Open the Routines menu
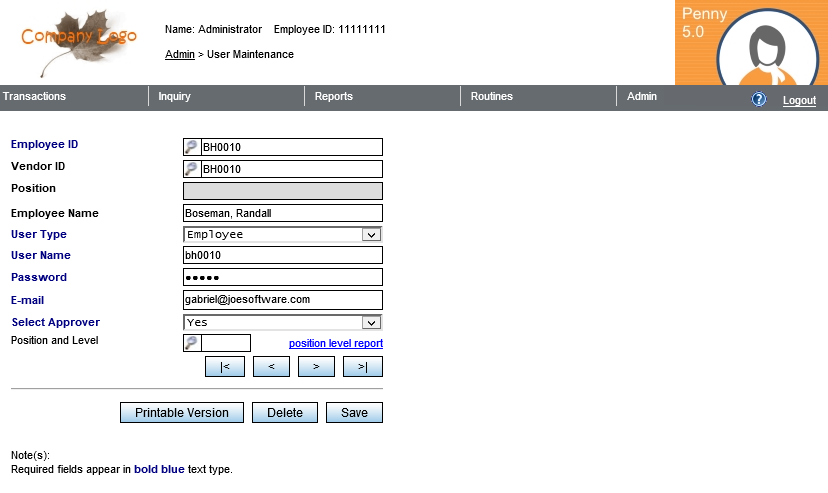Image resolution: width=828 pixels, height=493 pixels. (491, 97)
